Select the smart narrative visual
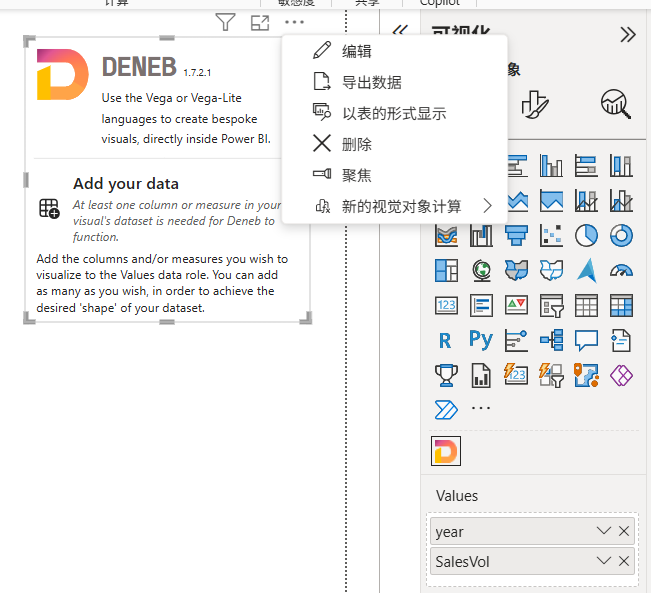651x593 pixels. pyautogui.click(x=621, y=341)
